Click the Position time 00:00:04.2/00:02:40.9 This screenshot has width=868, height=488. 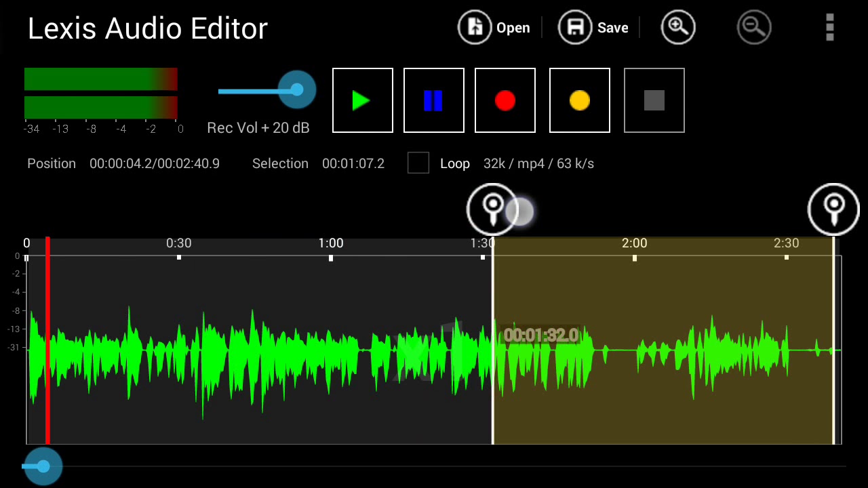click(x=155, y=164)
